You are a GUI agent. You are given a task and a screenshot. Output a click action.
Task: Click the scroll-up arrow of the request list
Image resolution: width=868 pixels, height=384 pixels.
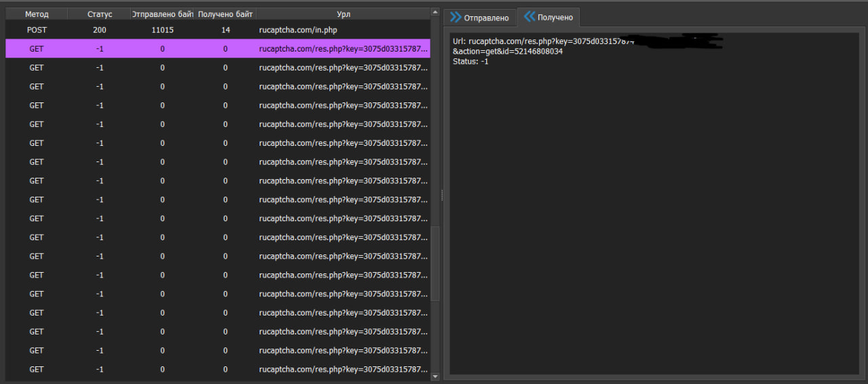(435, 12)
